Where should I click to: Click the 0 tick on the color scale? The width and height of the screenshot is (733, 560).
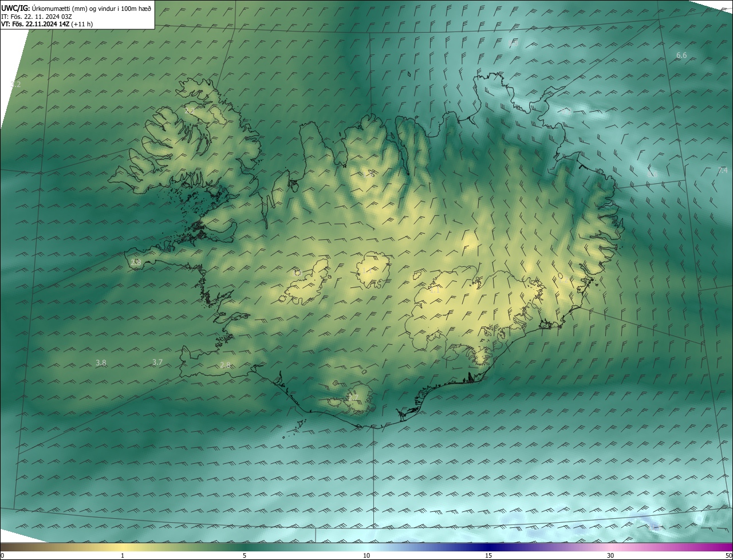(2, 555)
